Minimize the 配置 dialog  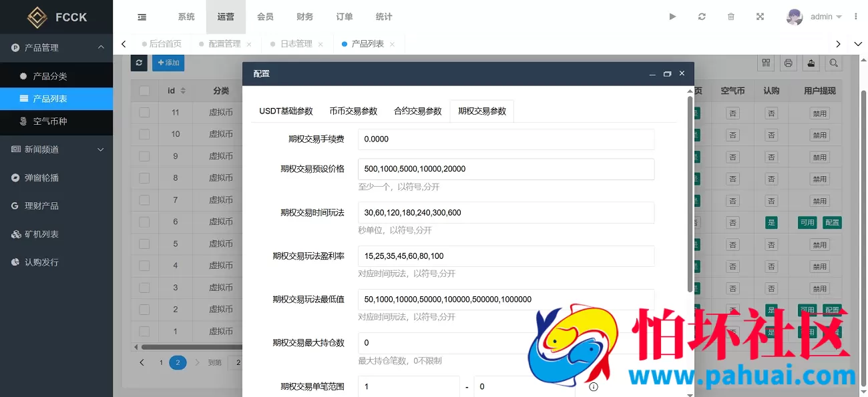[x=652, y=73]
